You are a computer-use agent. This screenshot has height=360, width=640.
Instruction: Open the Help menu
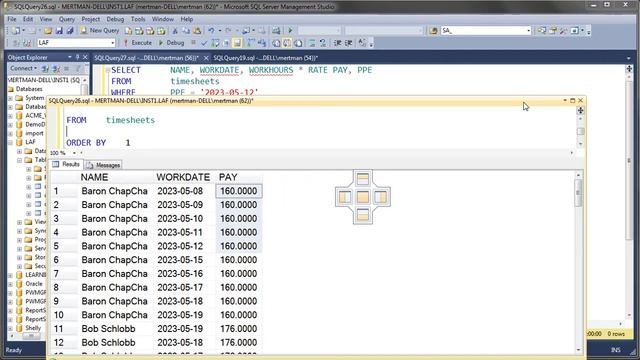tap(187, 19)
